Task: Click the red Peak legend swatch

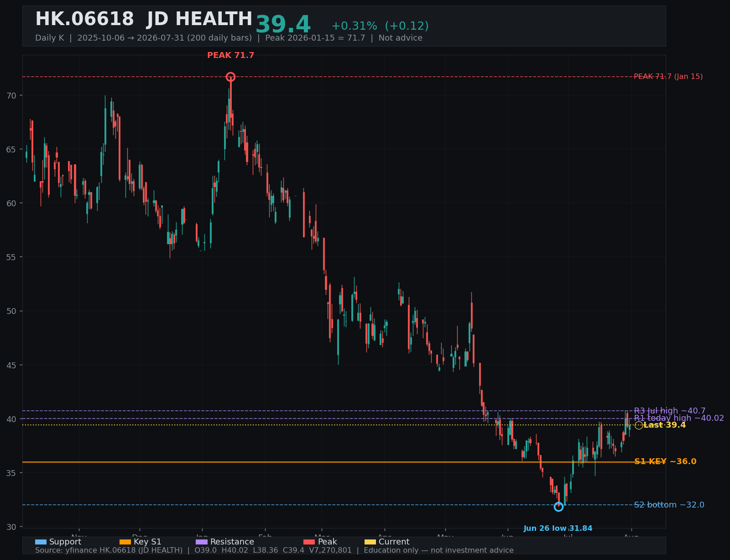Action: (x=309, y=542)
